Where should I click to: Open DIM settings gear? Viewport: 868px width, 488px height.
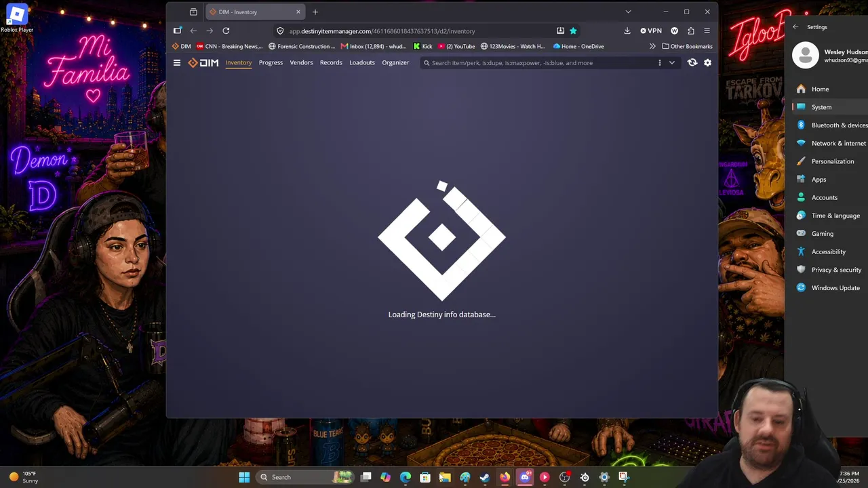pos(707,63)
